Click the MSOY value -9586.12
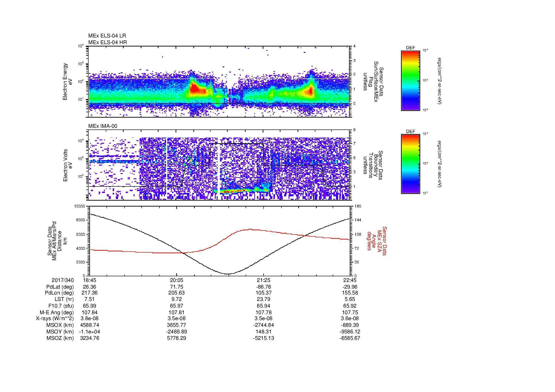The height and width of the screenshot is (392, 555). point(350,332)
